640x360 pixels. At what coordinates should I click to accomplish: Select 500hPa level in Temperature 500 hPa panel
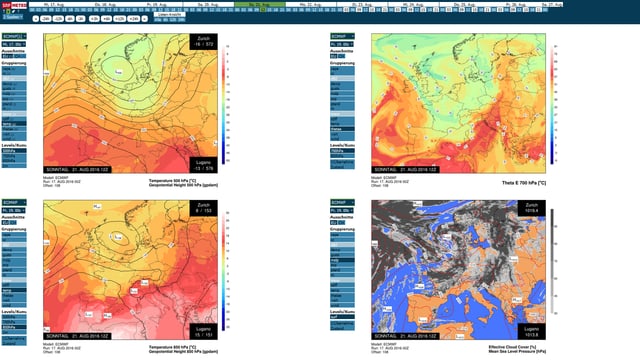(x=14, y=151)
